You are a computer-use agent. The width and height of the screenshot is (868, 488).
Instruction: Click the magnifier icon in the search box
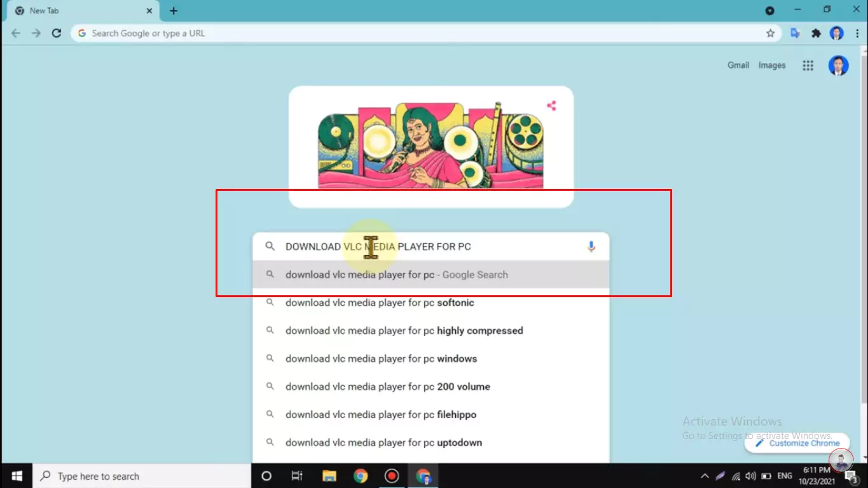(270, 247)
